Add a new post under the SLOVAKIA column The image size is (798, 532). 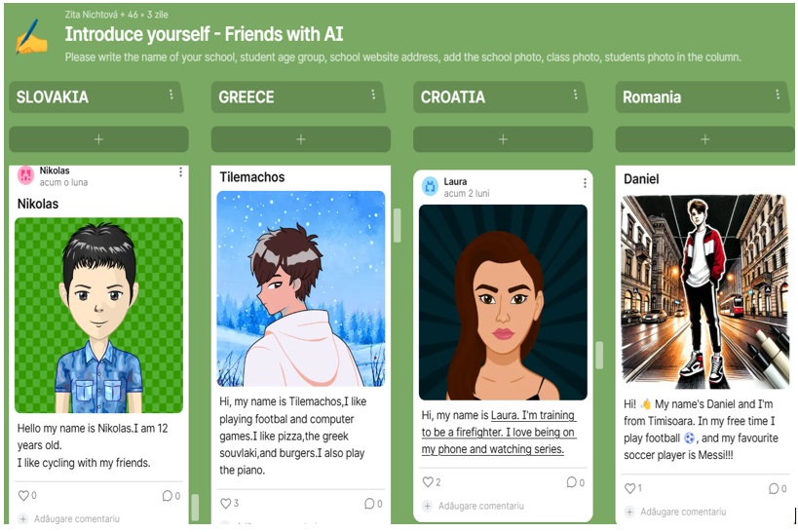98,139
